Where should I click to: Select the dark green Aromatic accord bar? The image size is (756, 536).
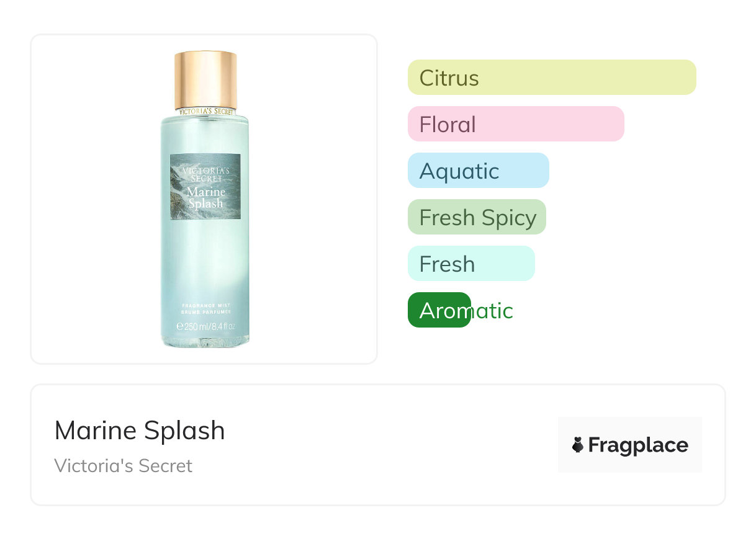coord(439,310)
